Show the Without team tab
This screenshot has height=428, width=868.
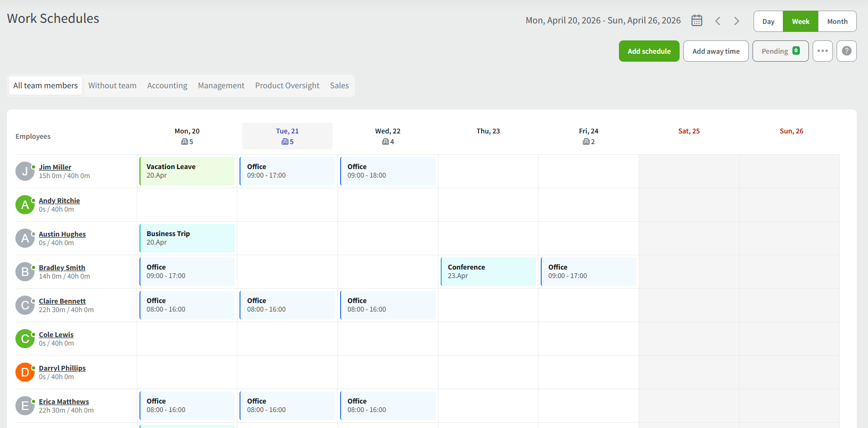tap(112, 86)
